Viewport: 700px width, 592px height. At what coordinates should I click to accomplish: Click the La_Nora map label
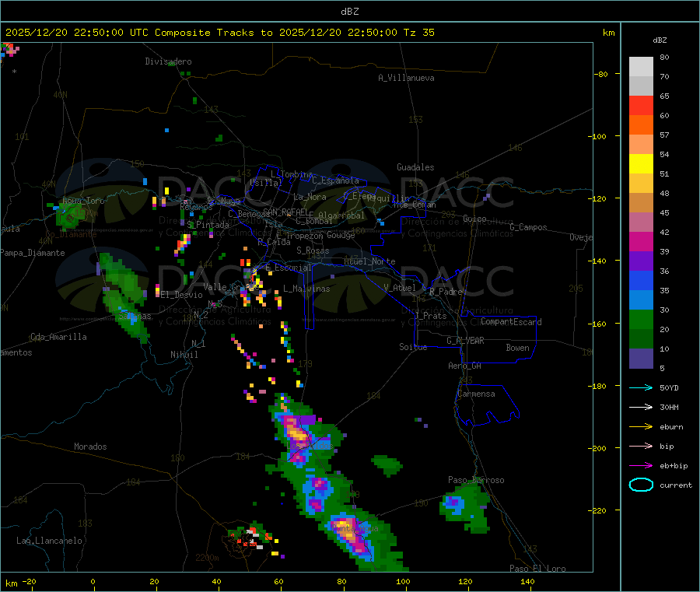[310, 197]
